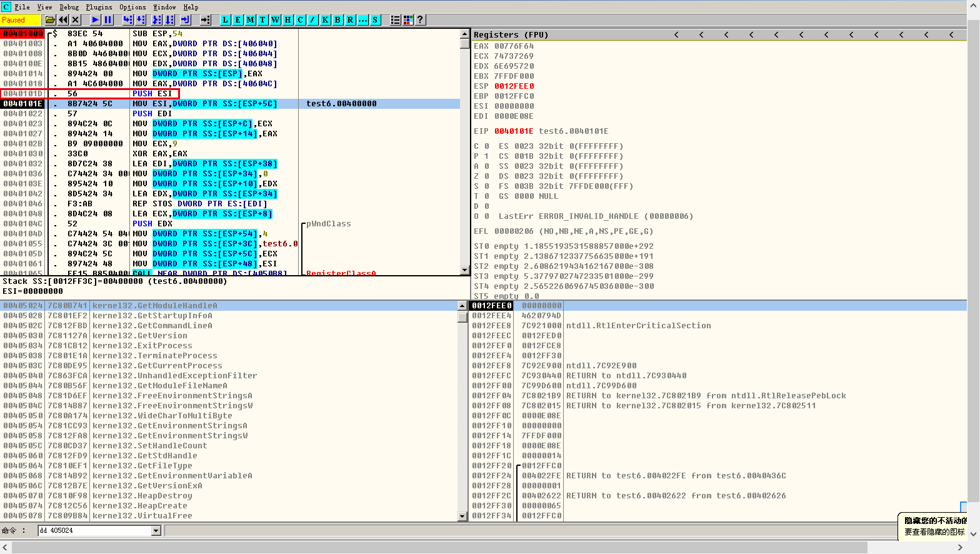Show Windows list with W button
Image resolution: width=980 pixels, height=554 pixels.
coord(275,20)
